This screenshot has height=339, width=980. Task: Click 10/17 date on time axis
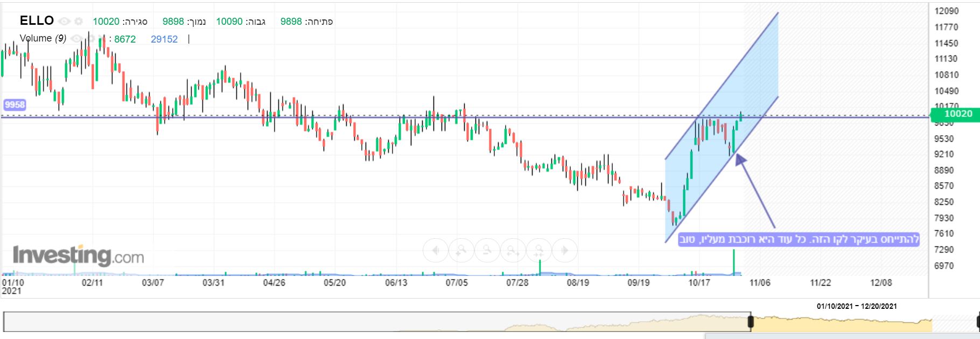(x=699, y=282)
